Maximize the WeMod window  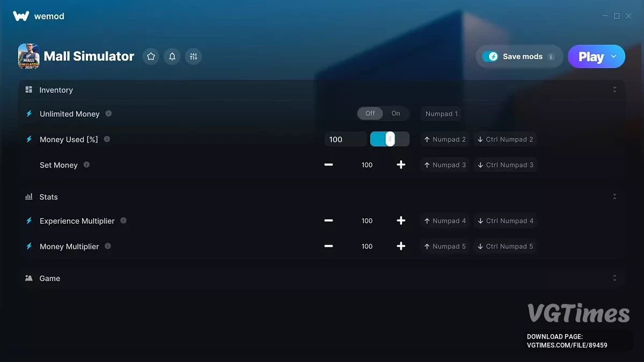coord(617,16)
